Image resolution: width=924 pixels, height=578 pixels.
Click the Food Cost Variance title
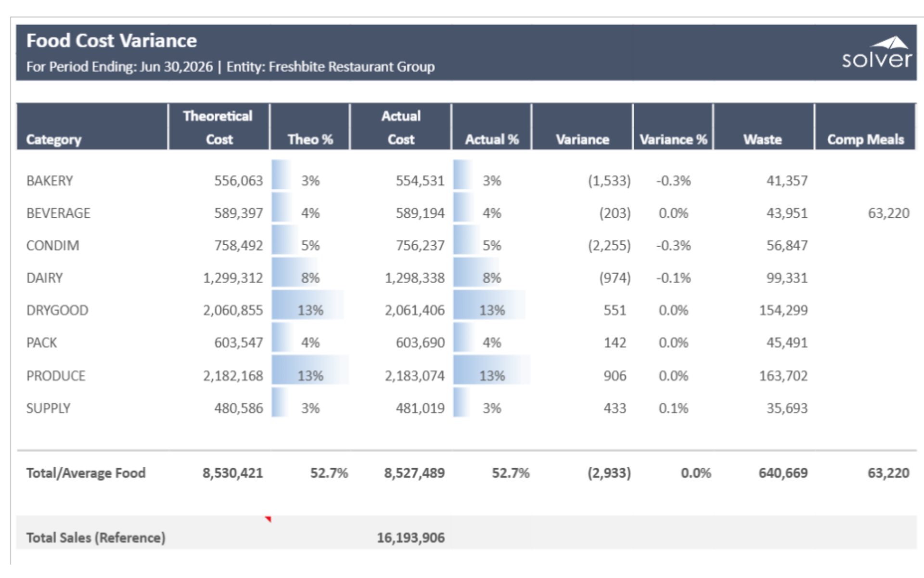pyautogui.click(x=112, y=41)
